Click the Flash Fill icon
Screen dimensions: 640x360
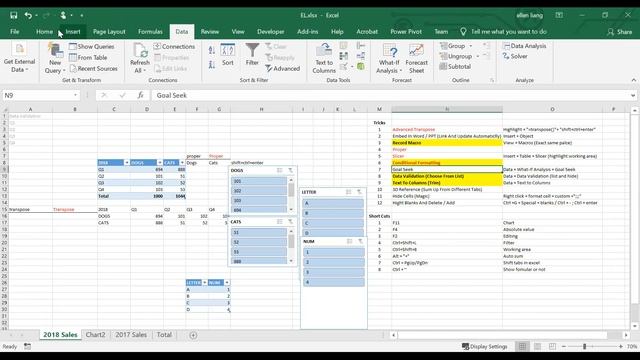pos(344,46)
